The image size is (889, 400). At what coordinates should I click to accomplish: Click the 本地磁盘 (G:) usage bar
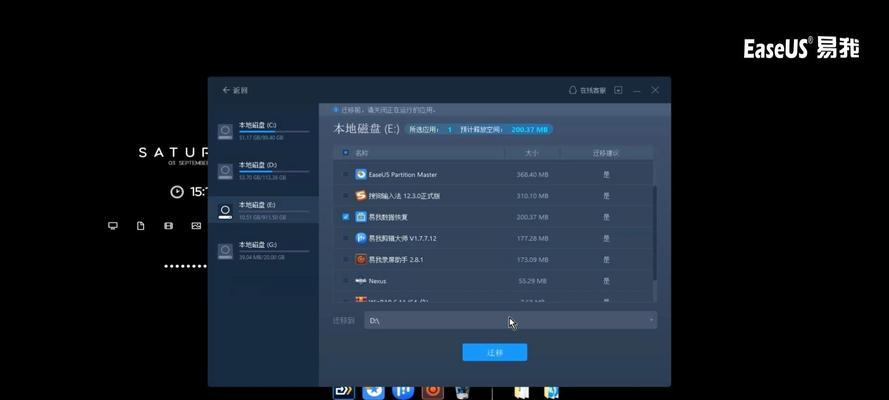tap(274, 251)
